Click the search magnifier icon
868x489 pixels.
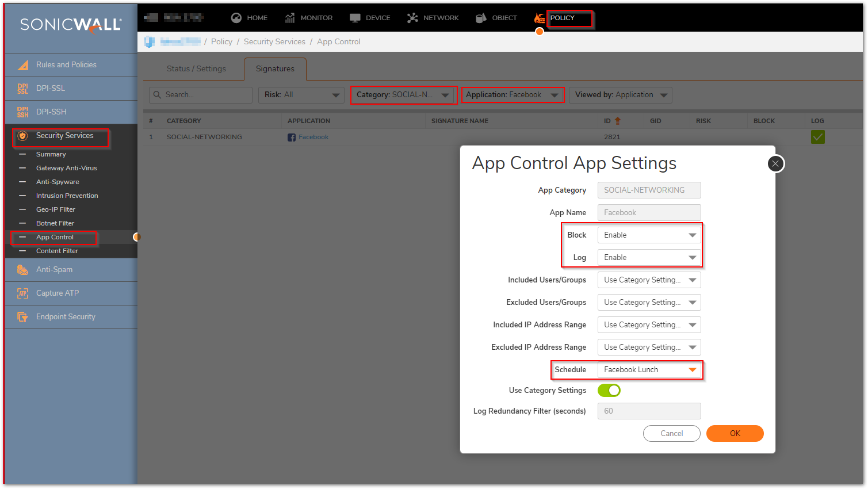tap(157, 95)
